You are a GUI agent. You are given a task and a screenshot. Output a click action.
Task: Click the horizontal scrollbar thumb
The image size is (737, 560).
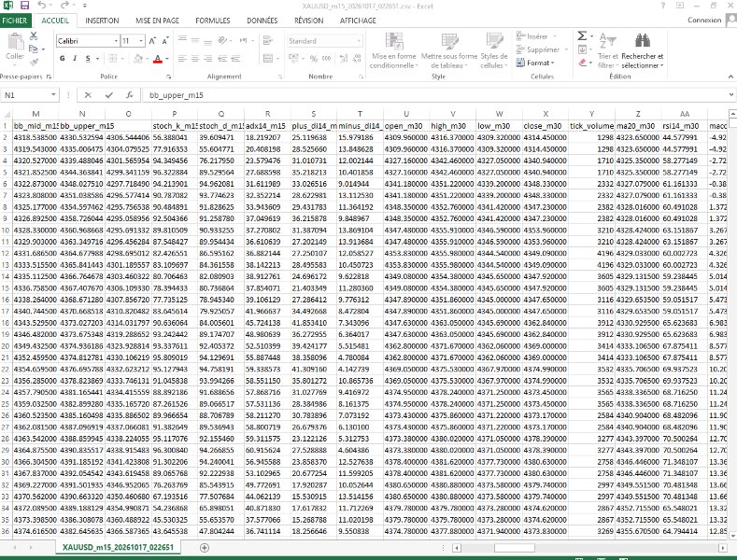click(x=514, y=548)
